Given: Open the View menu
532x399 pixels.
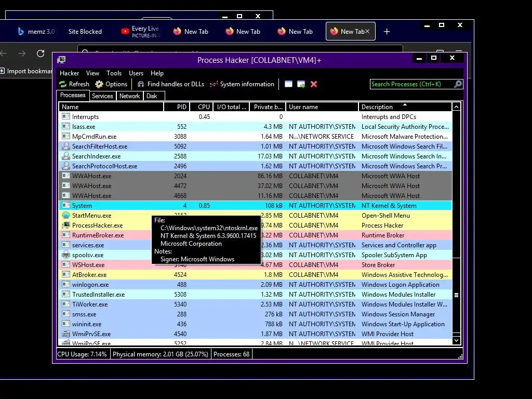Looking at the screenshot, I should point(92,73).
